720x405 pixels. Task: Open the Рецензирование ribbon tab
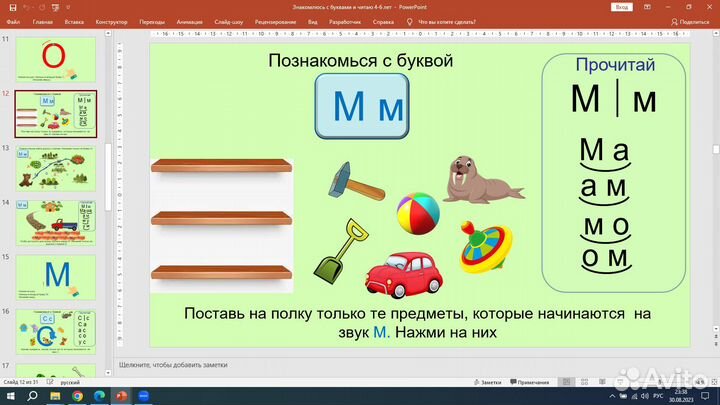coord(276,22)
